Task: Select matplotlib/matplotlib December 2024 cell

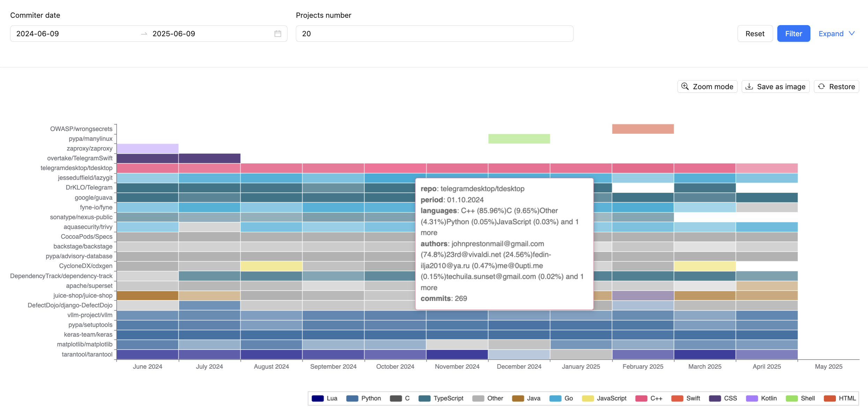Action: pos(519,345)
